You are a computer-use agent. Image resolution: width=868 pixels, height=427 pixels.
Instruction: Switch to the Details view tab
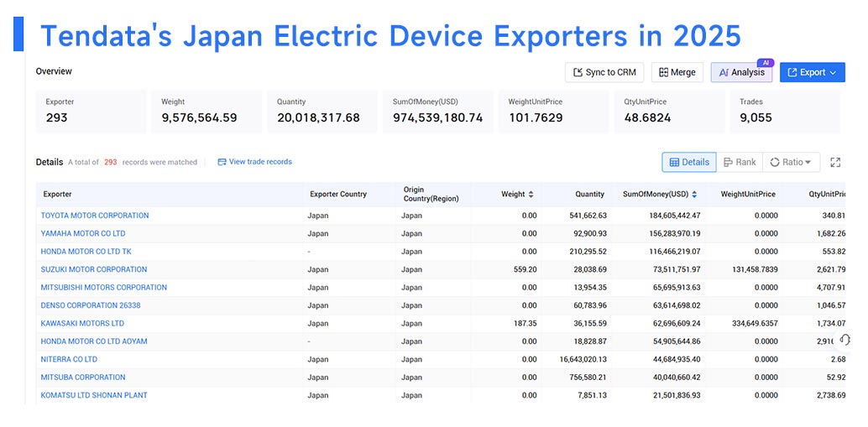coord(689,162)
